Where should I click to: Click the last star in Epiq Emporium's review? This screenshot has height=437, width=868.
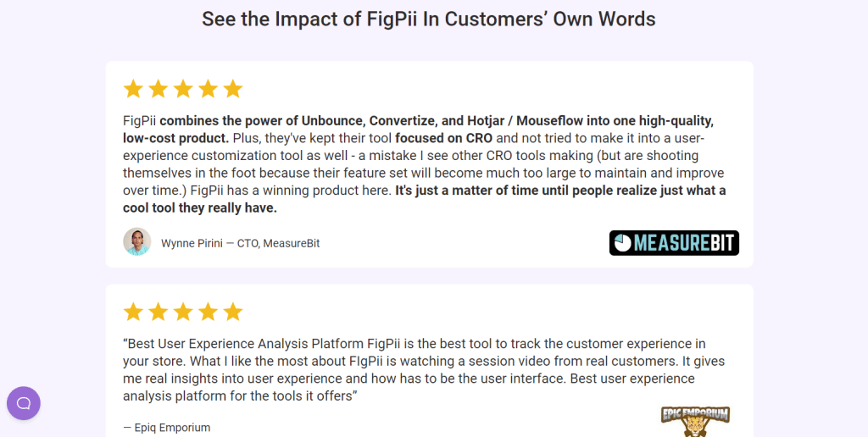click(x=233, y=312)
